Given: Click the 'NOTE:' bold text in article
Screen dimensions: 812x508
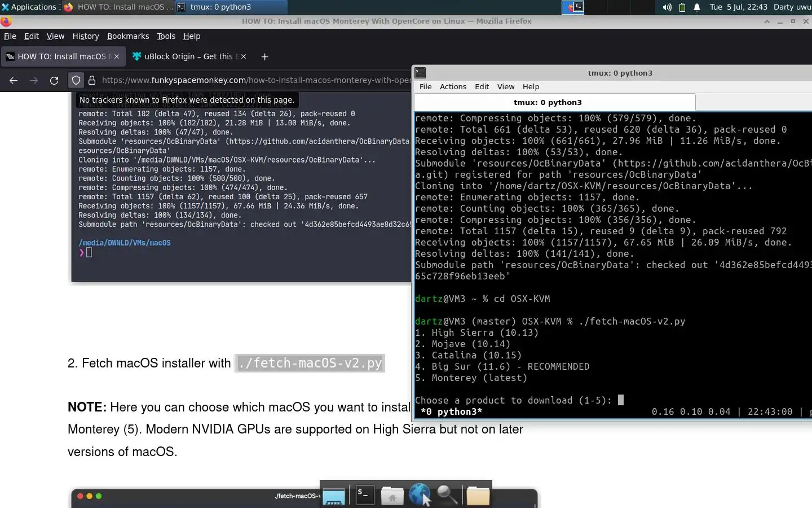Looking at the screenshot, I should pyautogui.click(x=87, y=407).
